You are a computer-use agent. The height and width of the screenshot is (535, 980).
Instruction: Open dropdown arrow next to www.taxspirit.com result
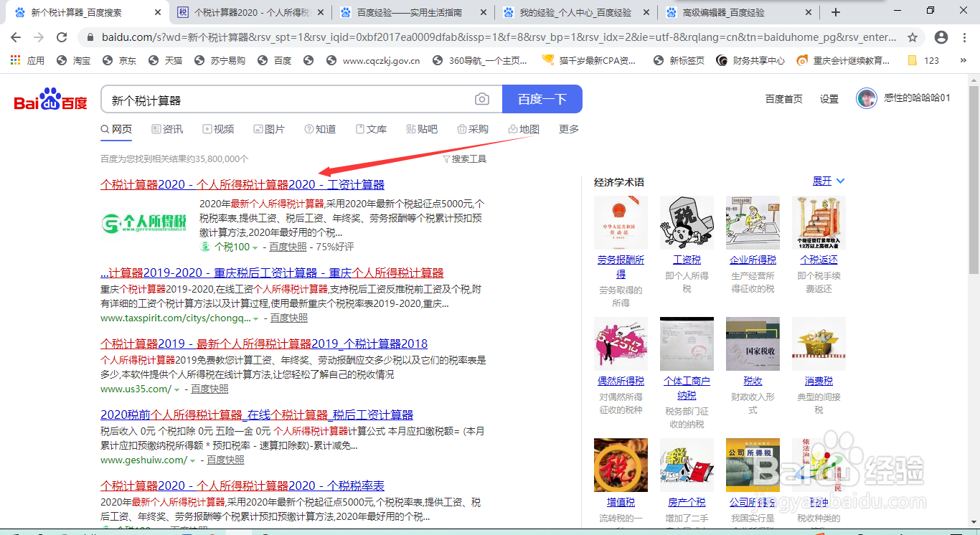coord(256,318)
